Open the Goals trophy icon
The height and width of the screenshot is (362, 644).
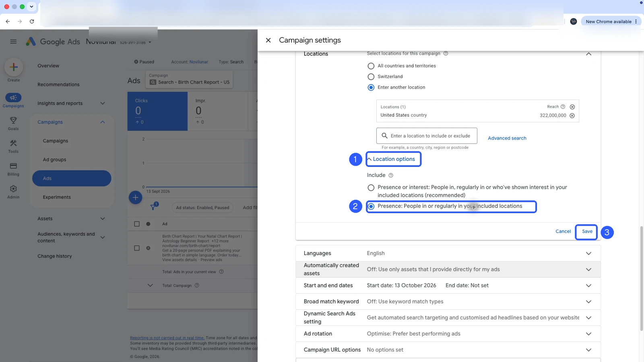tap(13, 120)
